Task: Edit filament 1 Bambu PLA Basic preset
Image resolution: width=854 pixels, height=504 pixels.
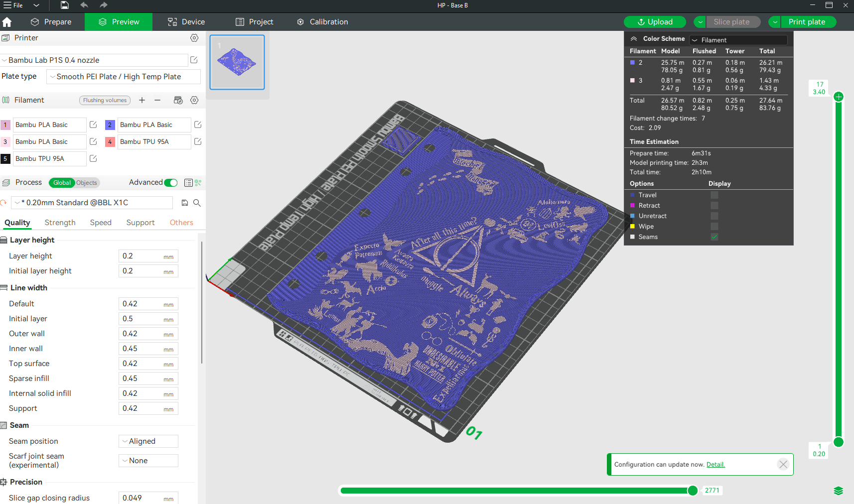Action: [93, 125]
